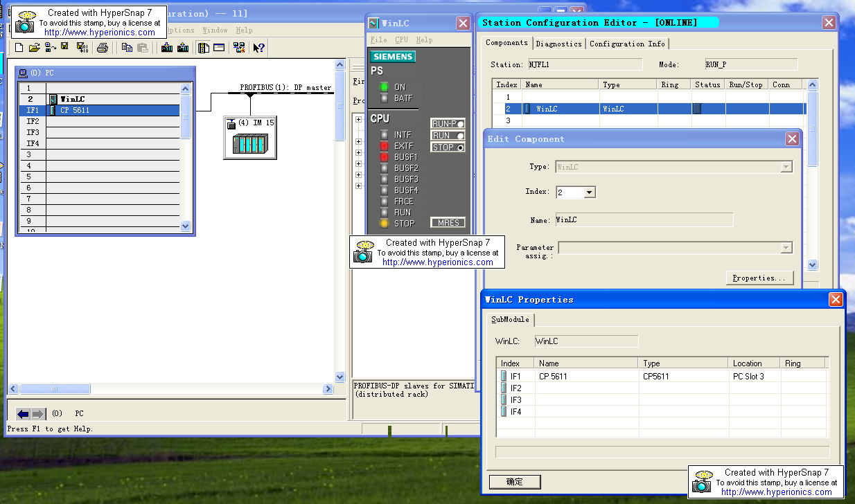Open the CPU menu in WinLC
The image size is (855, 504).
click(401, 40)
